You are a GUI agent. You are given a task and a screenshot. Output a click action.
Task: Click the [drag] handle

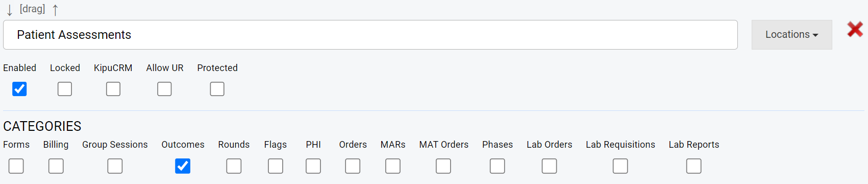point(32,9)
